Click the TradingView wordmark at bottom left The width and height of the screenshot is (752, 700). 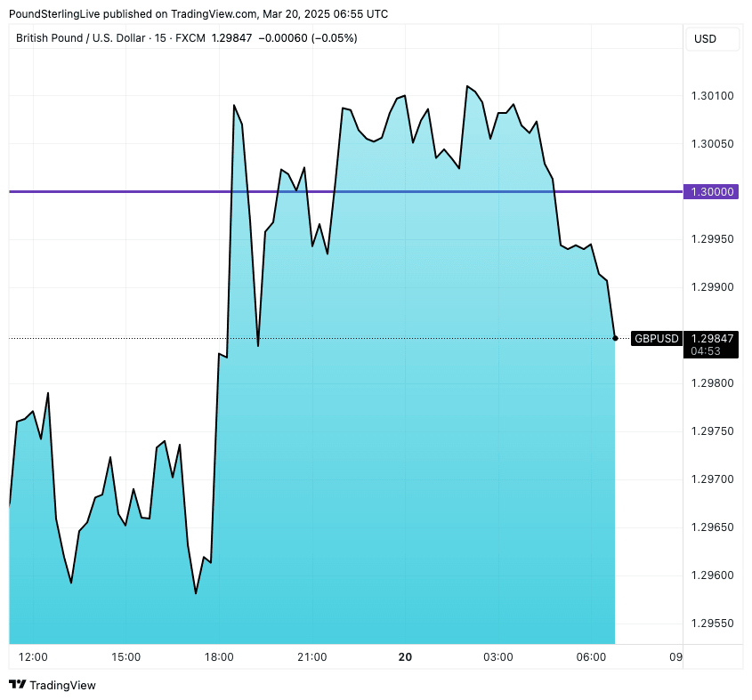click(62, 686)
